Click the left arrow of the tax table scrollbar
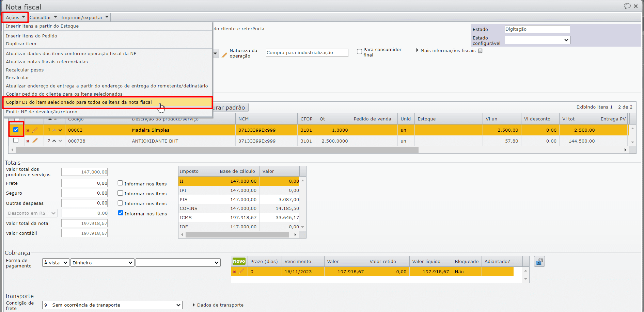Screen dimensions: 644x312 click(182, 234)
